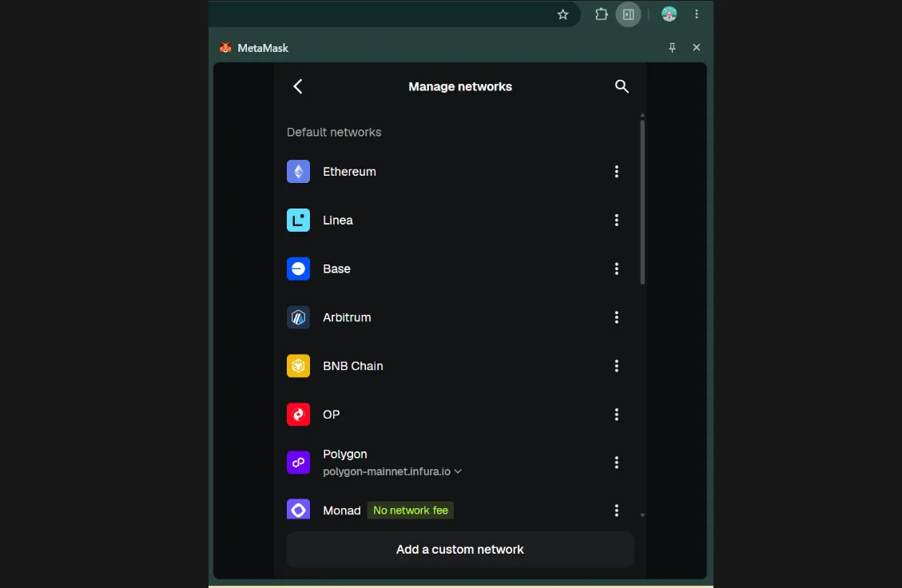The image size is (902, 588).
Task: Click the Default networks heading
Action: pos(334,133)
